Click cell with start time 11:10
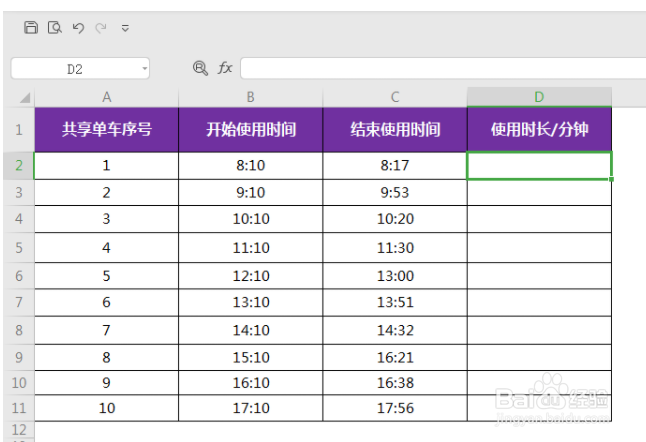646x442 pixels. coord(250,248)
